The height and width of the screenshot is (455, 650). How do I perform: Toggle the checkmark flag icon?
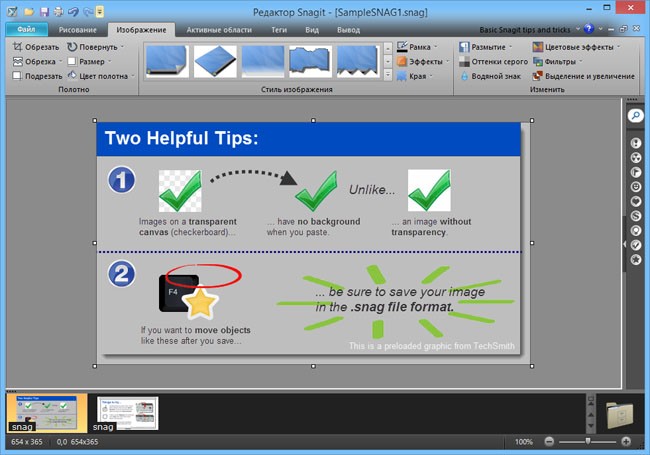tap(635, 245)
